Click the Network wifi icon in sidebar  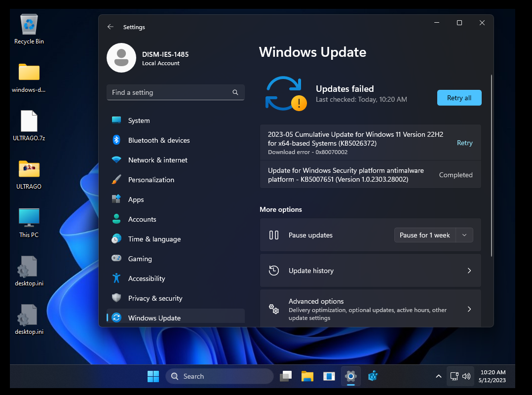point(116,159)
